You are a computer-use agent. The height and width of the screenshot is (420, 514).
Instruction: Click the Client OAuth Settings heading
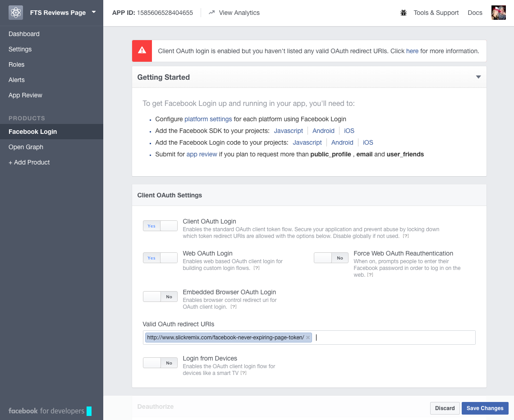tap(170, 195)
